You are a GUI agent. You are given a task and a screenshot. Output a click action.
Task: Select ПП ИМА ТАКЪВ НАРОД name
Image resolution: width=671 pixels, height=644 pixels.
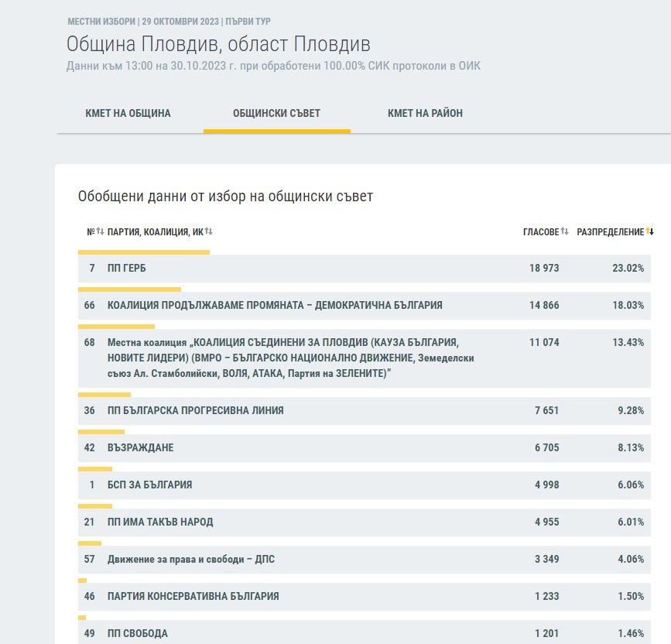(x=160, y=522)
